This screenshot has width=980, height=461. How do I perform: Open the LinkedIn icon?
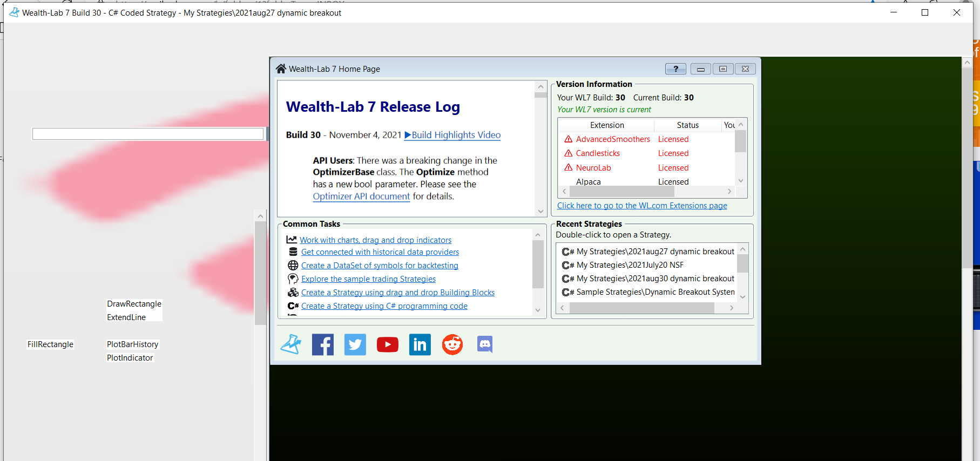(420, 344)
